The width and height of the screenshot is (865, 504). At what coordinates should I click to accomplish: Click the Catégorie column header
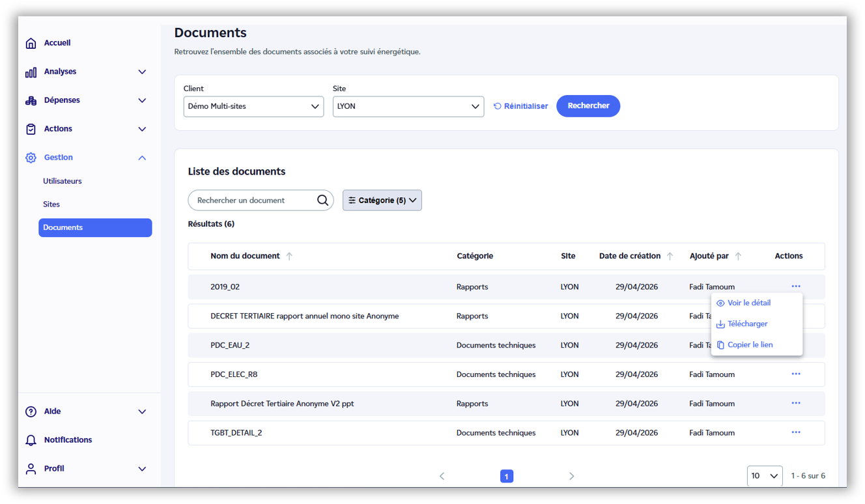point(475,257)
